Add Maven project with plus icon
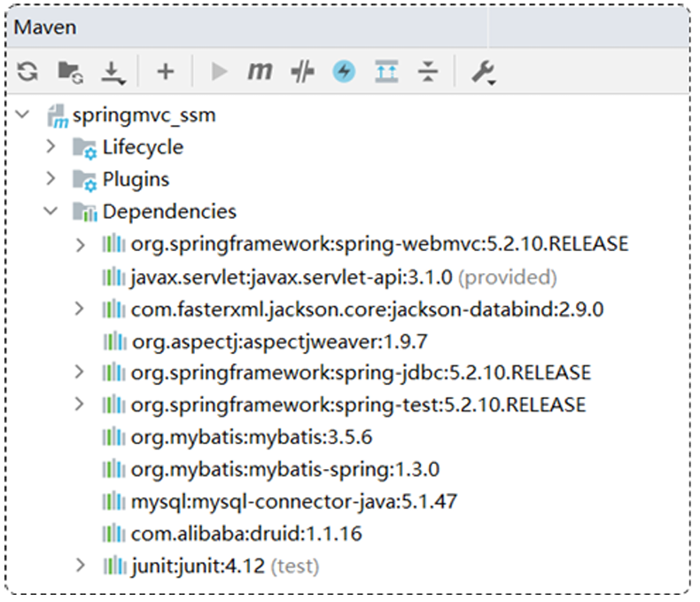Image resolution: width=700 pixels, height=602 pixels. (x=166, y=72)
